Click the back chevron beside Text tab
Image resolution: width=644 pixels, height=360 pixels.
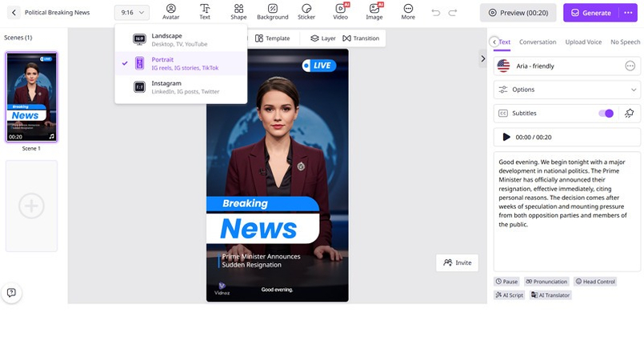pos(494,42)
